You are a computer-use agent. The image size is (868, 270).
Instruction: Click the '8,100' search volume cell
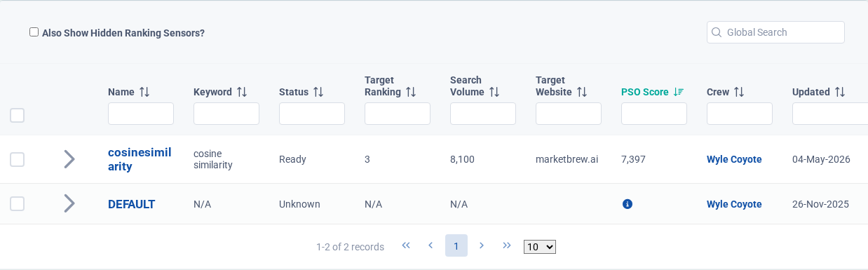point(462,159)
